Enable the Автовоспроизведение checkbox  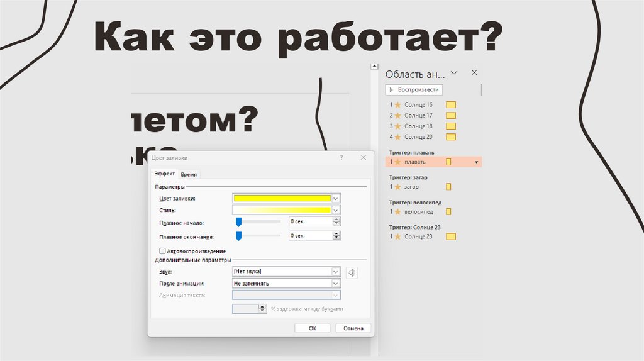click(162, 251)
